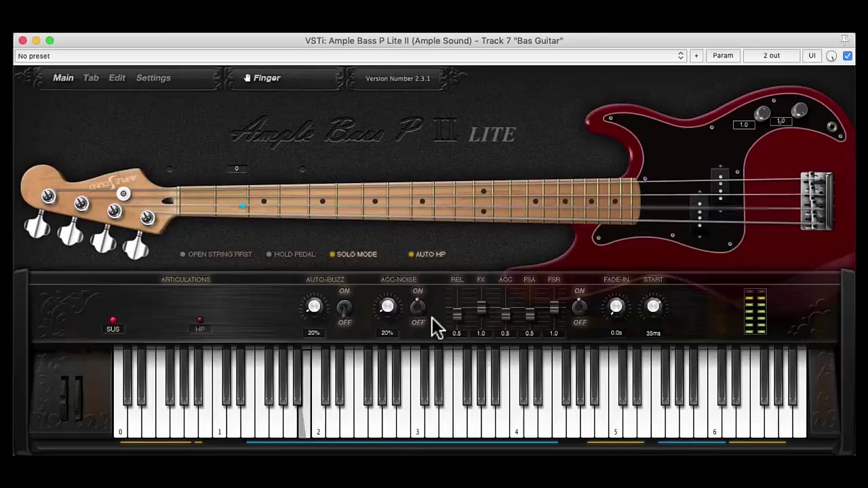Image resolution: width=868 pixels, height=488 pixels.
Task: Click the piano key labeled 4
Action: [x=517, y=421]
